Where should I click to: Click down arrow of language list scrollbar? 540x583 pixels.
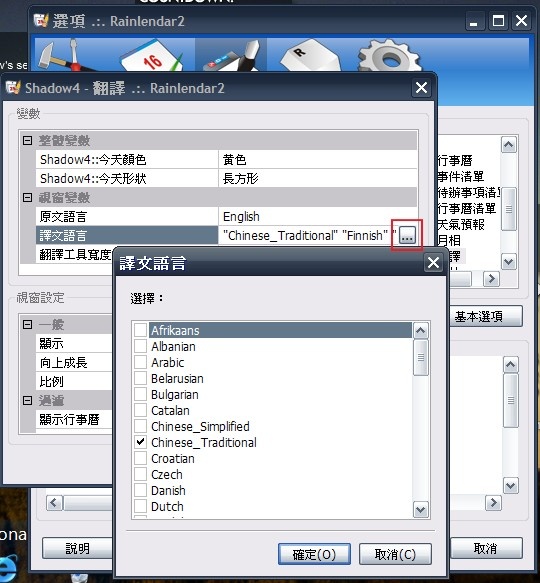point(421,509)
